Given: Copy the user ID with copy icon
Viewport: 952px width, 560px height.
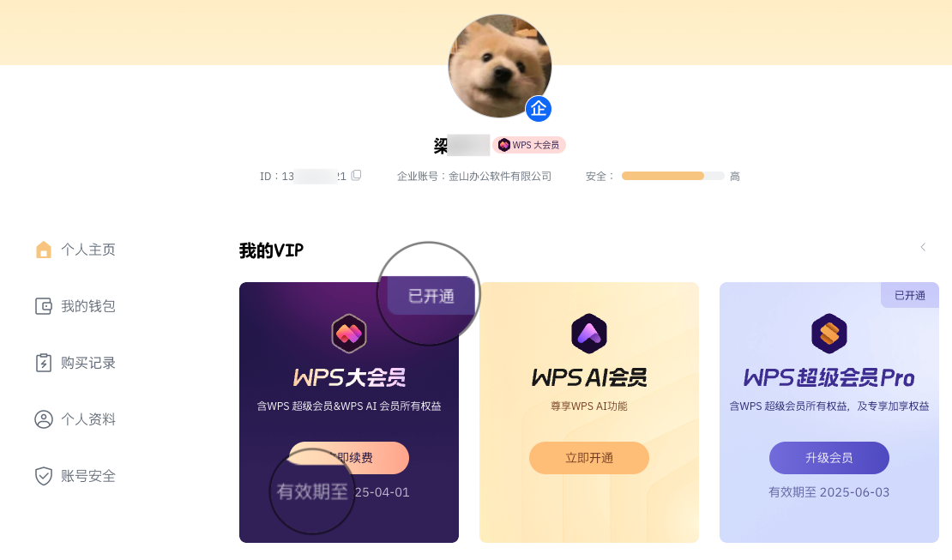Looking at the screenshot, I should tap(357, 176).
